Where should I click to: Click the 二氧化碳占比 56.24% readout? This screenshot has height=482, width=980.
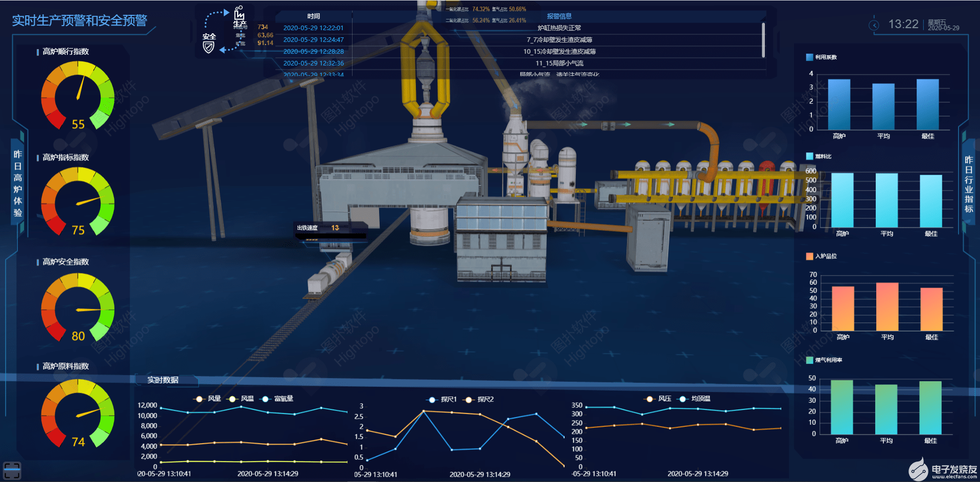pos(468,20)
